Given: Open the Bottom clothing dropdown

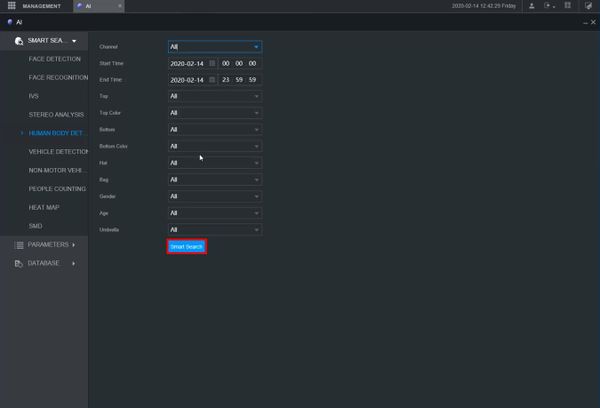Looking at the screenshot, I should tap(215, 129).
